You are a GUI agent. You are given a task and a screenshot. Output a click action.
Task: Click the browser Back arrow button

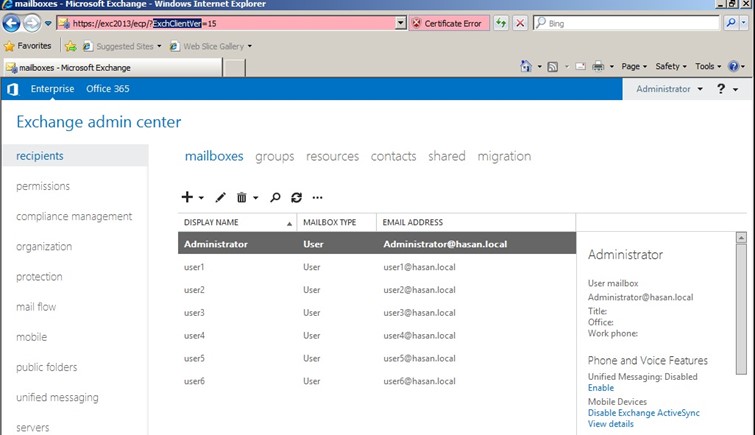(12, 23)
